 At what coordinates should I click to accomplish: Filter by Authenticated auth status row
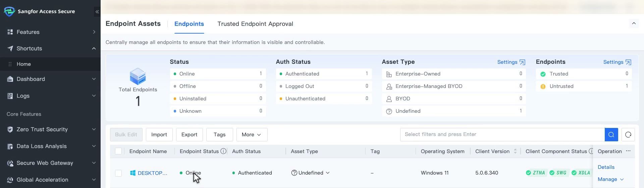pyautogui.click(x=324, y=74)
